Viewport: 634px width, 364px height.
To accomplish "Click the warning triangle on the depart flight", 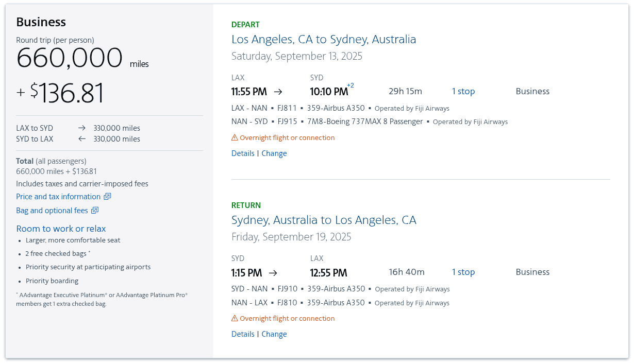I will 235,137.
